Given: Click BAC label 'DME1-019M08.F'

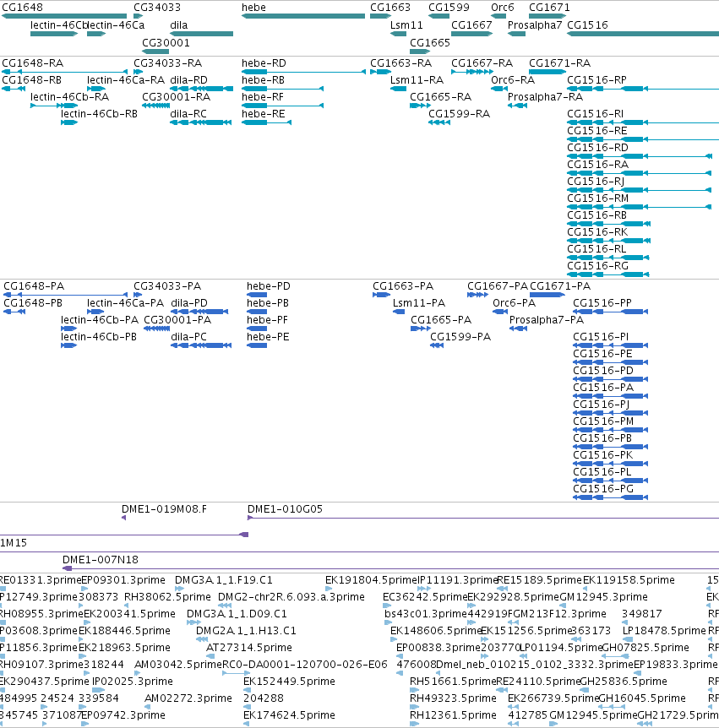Looking at the screenshot, I should (x=165, y=509).
